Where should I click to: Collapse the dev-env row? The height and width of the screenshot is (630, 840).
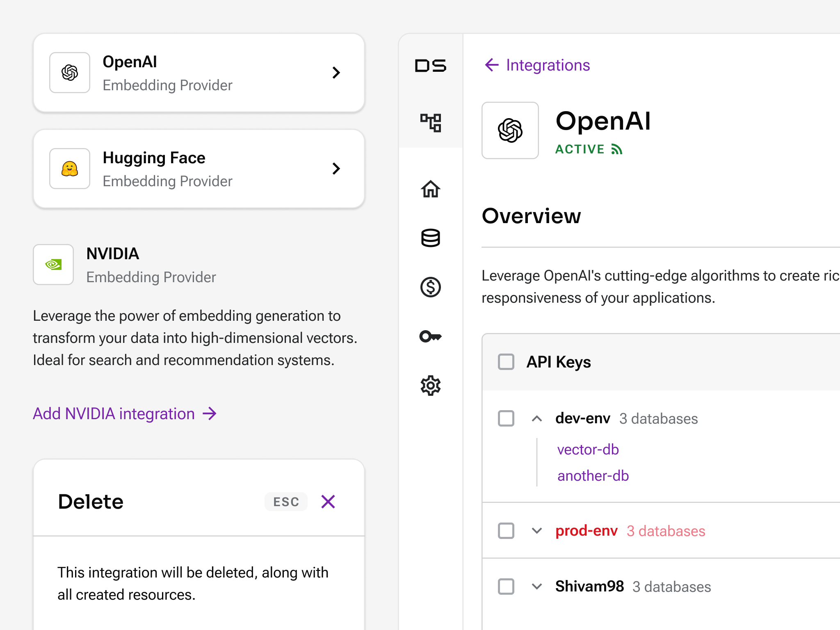[536, 418]
